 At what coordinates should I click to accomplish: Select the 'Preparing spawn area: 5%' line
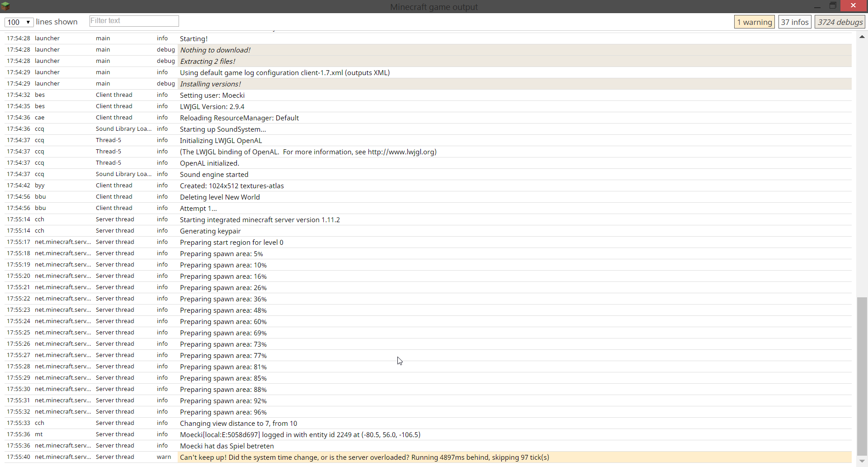428,253
